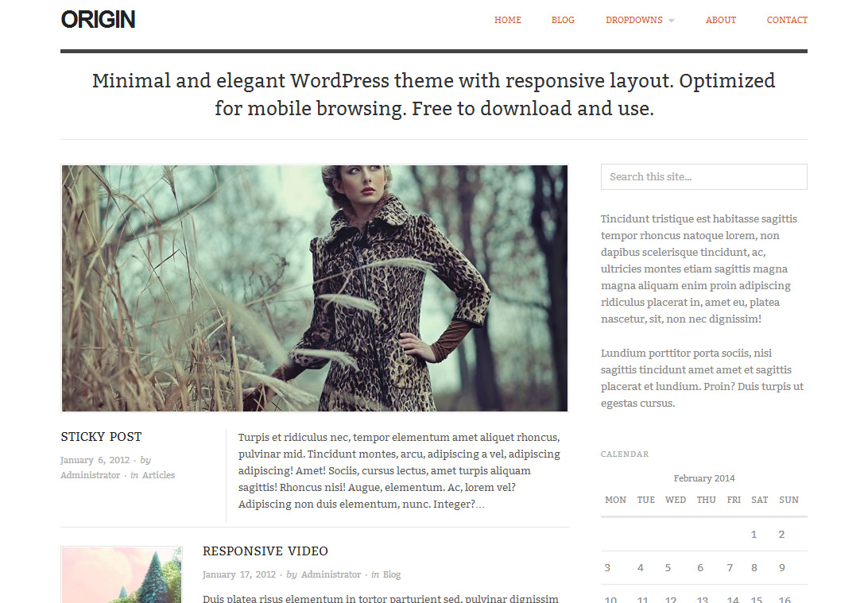Open the Responsive Video thumbnail
The height and width of the screenshot is (603, 868).
122,574
